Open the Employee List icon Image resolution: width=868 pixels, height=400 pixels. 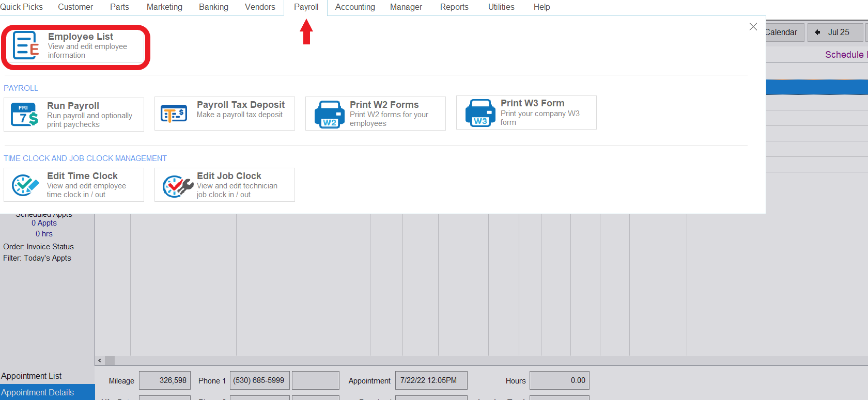26,45
